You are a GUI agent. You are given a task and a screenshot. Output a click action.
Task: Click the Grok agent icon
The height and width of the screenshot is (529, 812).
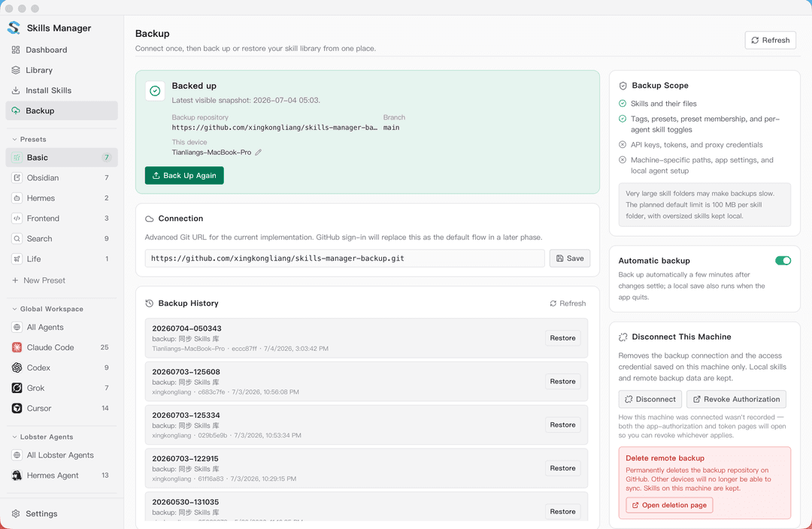point(17,388)
